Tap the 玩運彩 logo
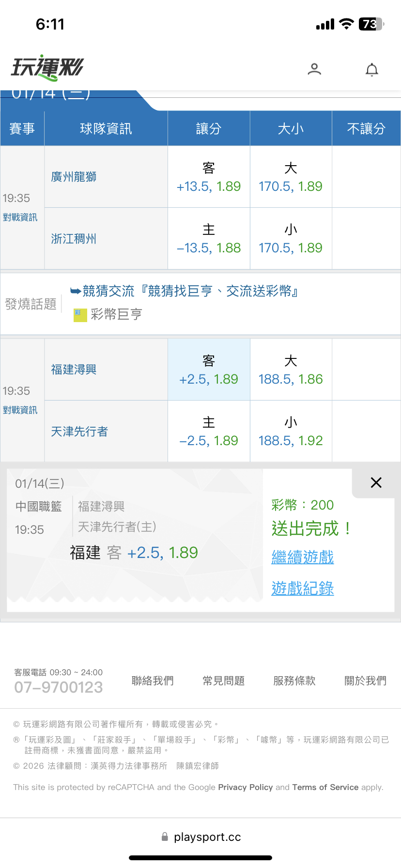 [x=47, y=68]
